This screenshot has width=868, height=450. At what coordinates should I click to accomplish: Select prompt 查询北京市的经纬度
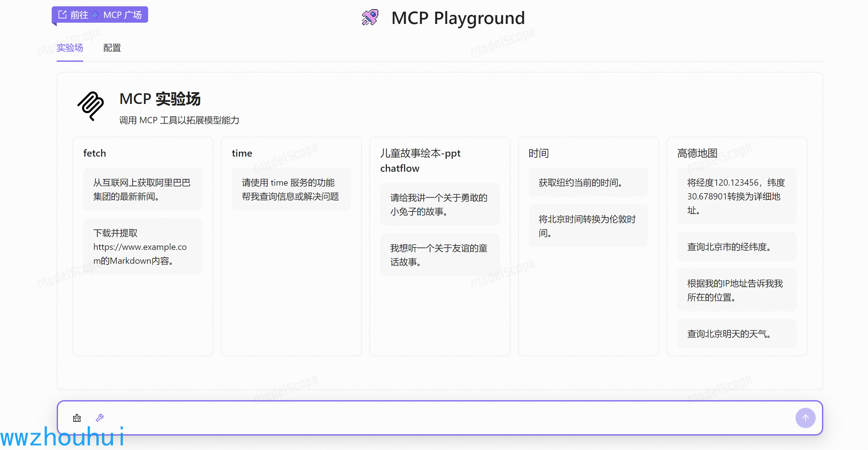point(737,247)
